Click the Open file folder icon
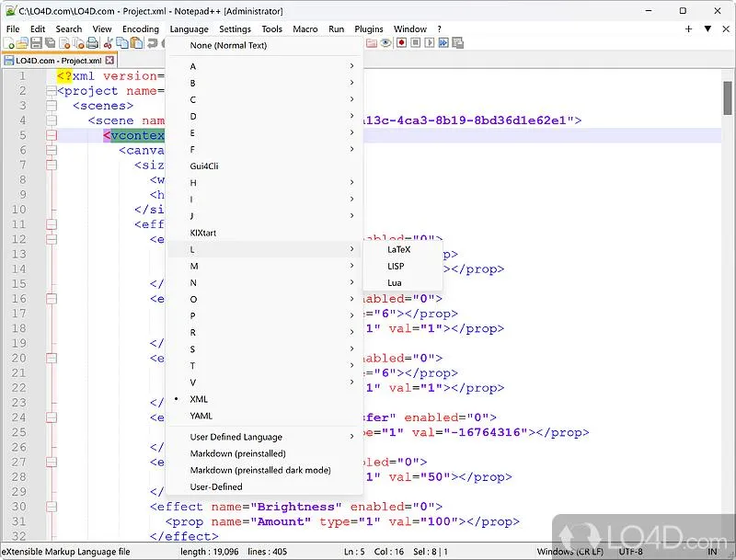The height and width of the screenshot is (560, 736). (22, 43)
